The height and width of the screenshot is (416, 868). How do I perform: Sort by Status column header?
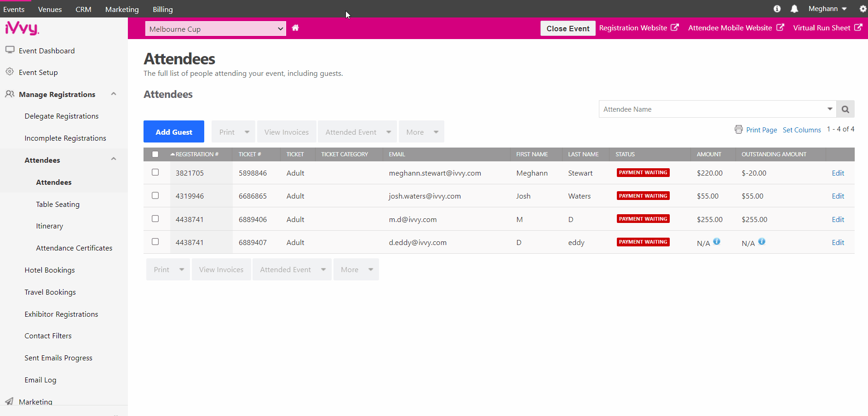625,154
